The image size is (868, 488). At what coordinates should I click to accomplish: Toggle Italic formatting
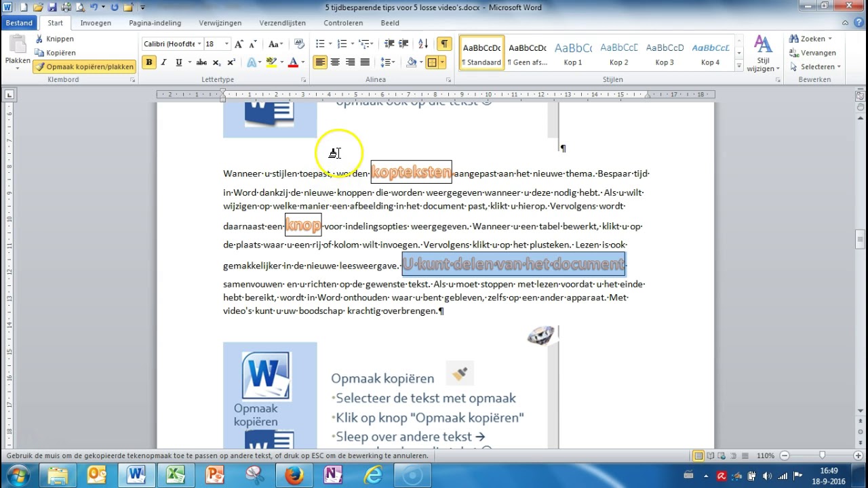[x=163, y=62]
